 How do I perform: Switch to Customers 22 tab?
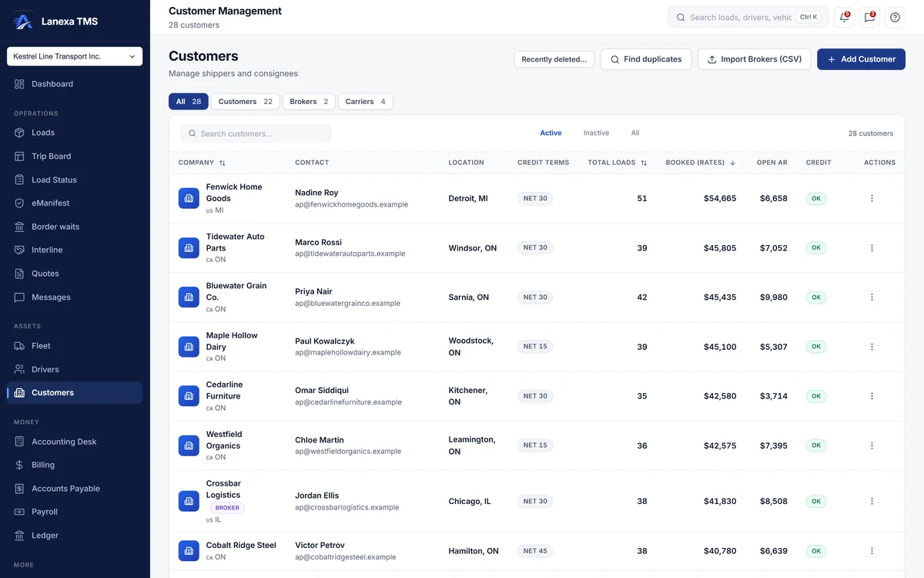tap(246, 102)
